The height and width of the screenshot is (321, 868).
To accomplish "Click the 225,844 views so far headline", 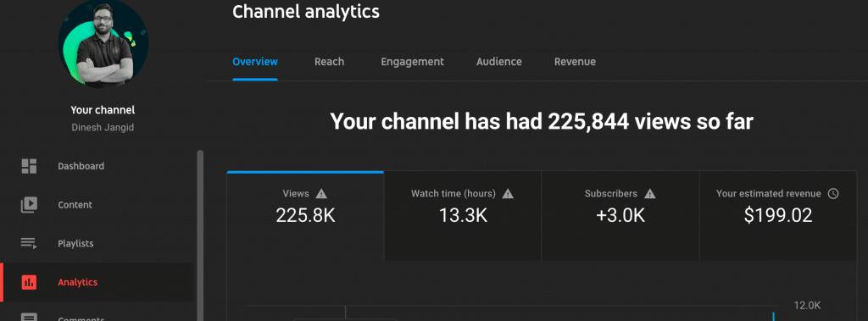I will [x=542, y=121].
